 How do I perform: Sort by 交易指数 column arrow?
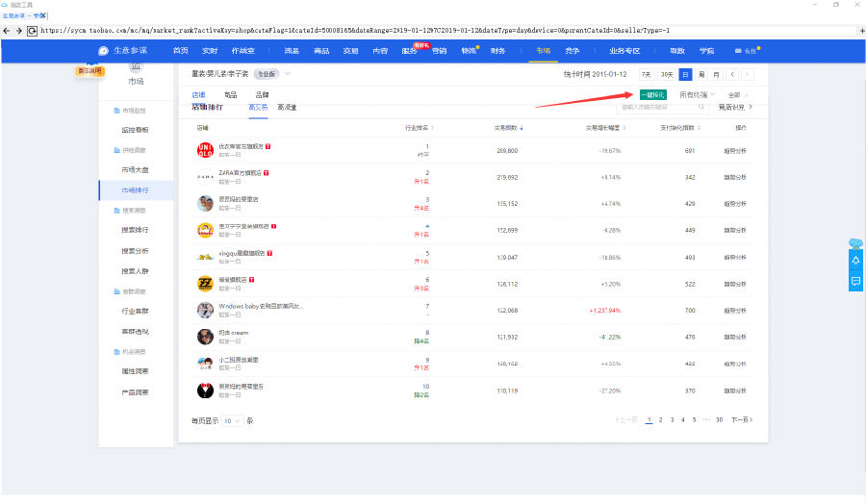(x=522, y=128)
